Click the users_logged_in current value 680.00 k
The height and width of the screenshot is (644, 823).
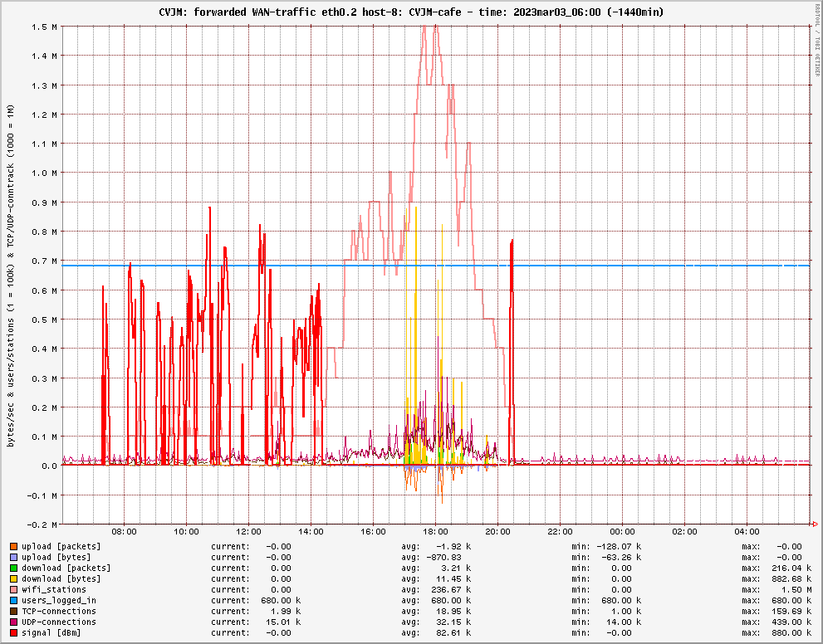point(281,601)
